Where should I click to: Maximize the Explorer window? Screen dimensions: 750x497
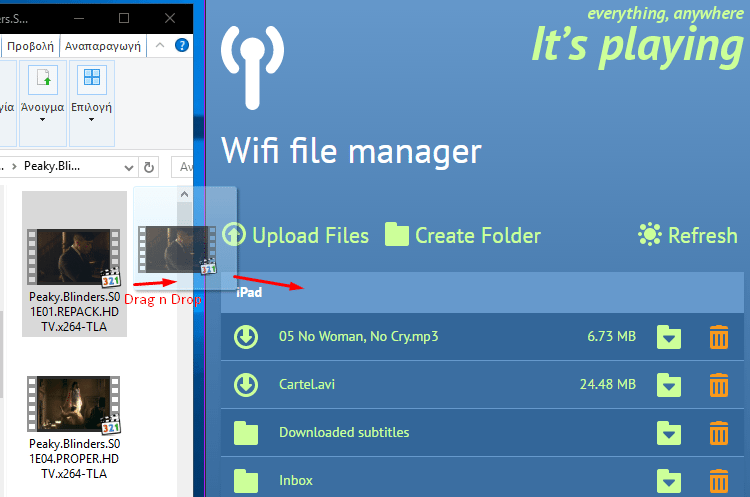coord(124,18)
